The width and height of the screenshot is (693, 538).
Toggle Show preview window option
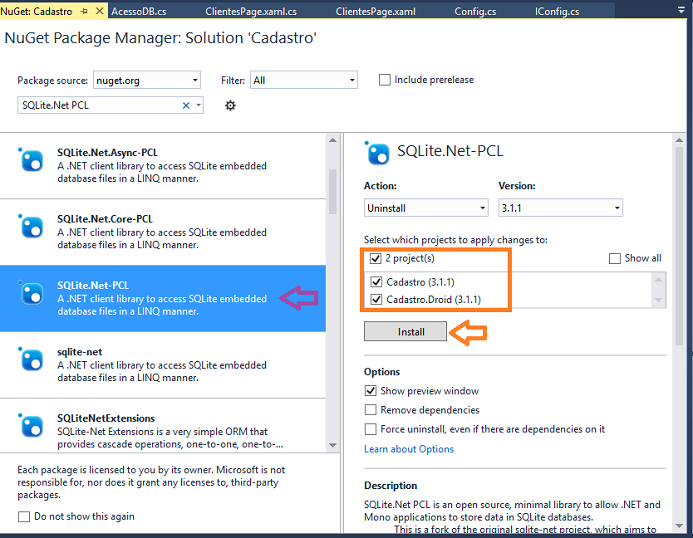(370, 391)
